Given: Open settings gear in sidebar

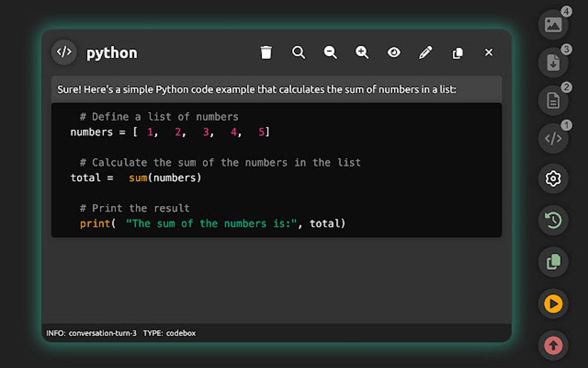Looking at the screenshot, I should [553, 179].
